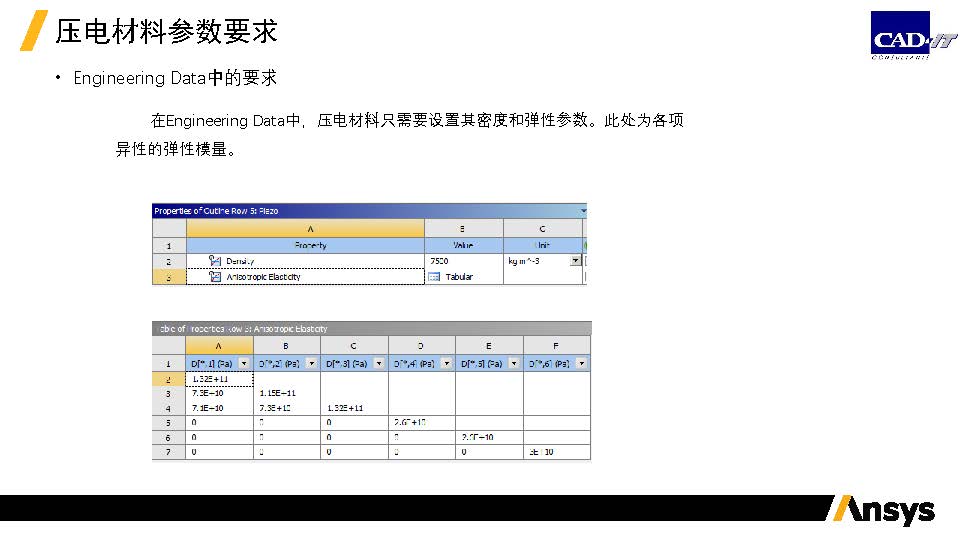The height and width of the screenshot is (540, 960).
Task: Open the D[*,1] (Pa) unit dropdown
Action: pos(244,363)
